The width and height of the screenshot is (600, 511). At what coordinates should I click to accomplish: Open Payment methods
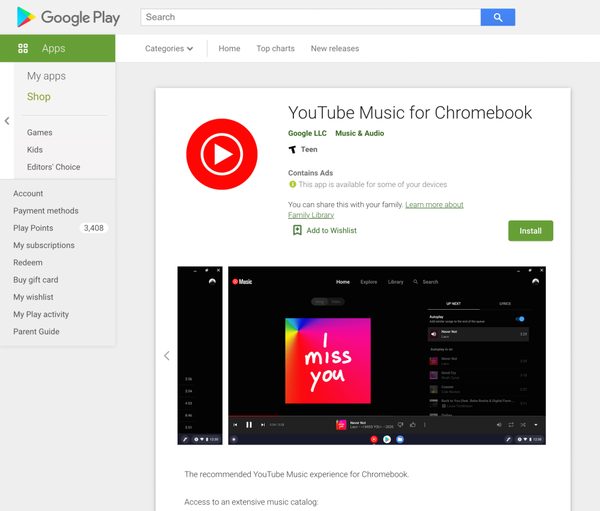46,211
